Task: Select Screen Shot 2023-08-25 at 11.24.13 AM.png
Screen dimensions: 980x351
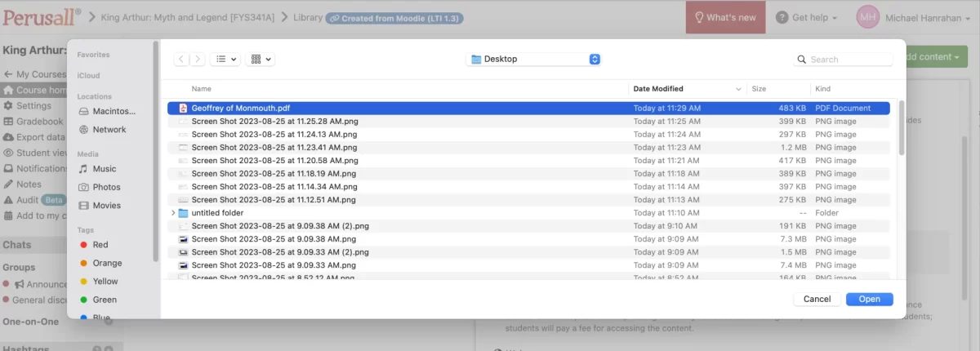Action: [x=528, y=134]
